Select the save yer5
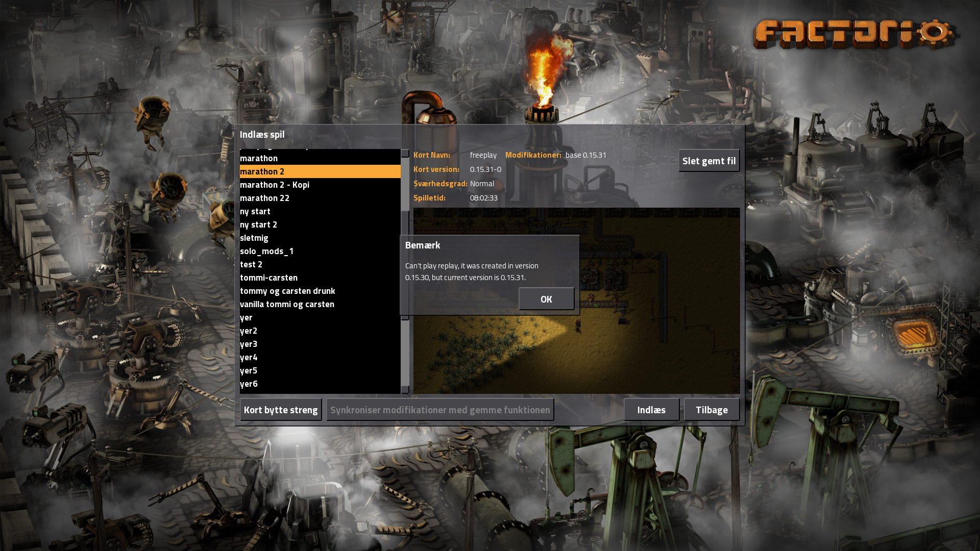 [320, 370]
